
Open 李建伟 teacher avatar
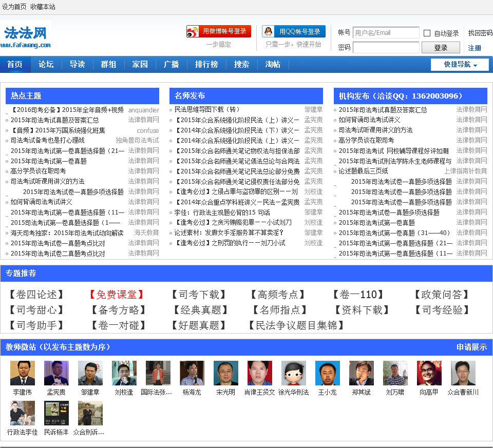coord(22,373)
